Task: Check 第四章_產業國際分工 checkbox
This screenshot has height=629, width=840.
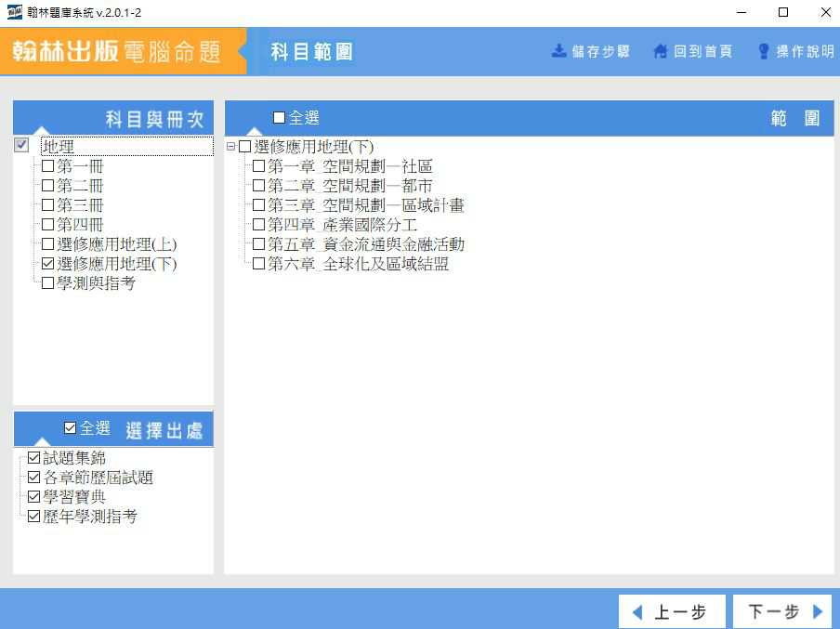Action: coord(258,224)
